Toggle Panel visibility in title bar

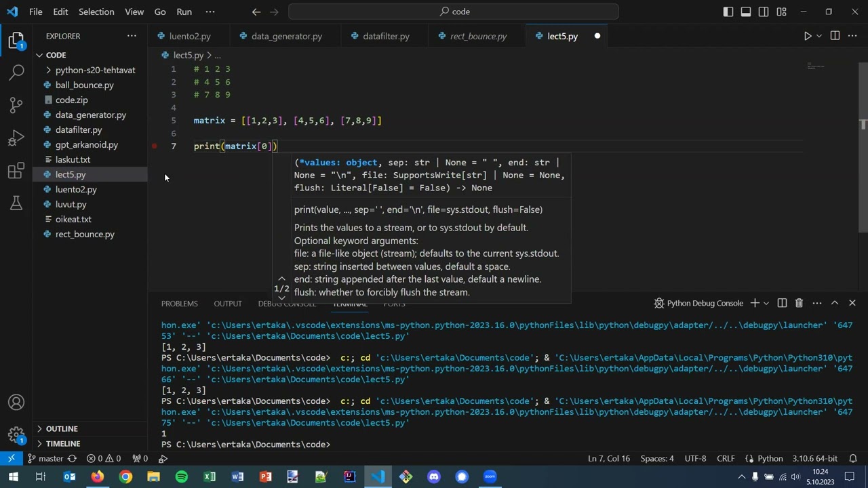coord(746,12)
